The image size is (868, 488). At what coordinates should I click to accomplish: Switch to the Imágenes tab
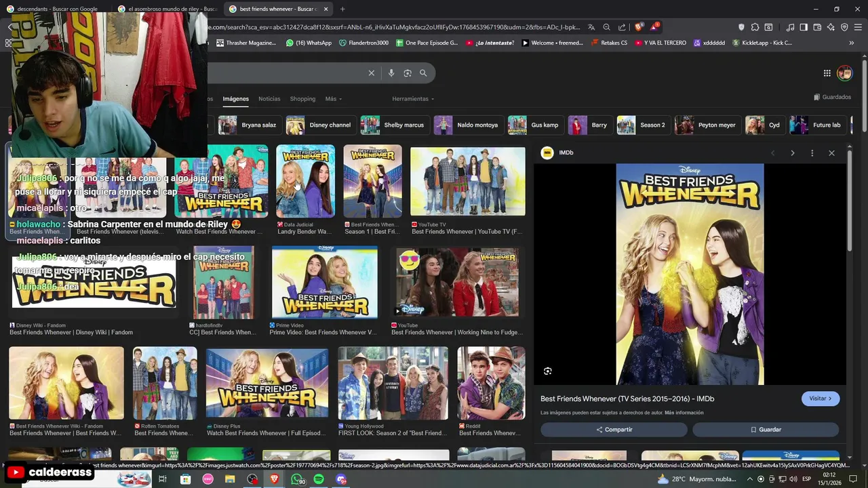236,99
